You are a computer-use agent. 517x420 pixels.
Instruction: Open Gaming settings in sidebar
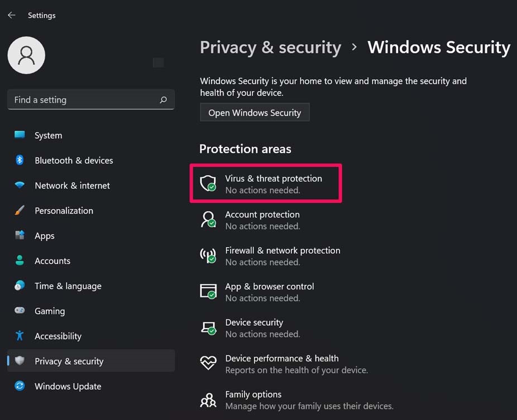pyautogui.click(x=50, y=311)
